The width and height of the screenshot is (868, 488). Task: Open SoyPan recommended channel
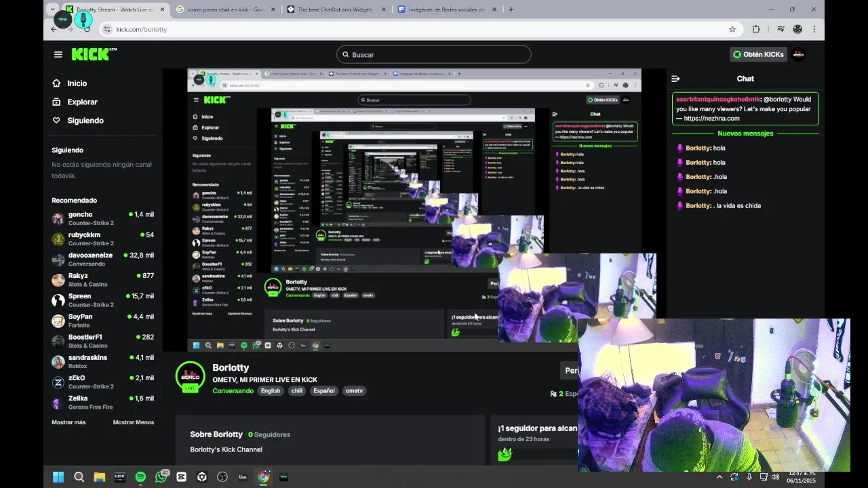(103, 321)
